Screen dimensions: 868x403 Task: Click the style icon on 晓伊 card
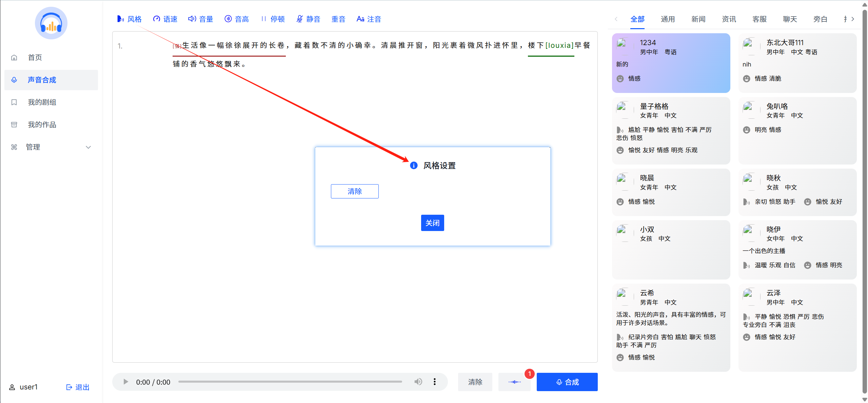(x=746, y=265)
